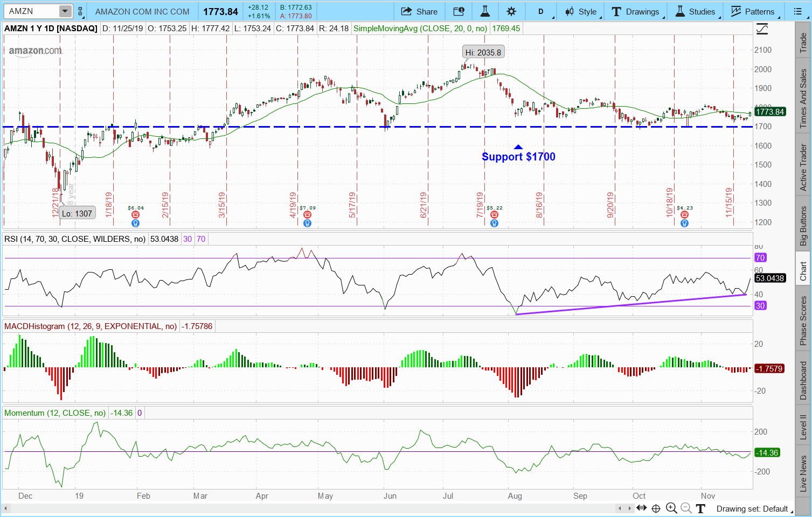
Task: Click the chart mode icon above price axis
Action: click(x=762, y=29)
